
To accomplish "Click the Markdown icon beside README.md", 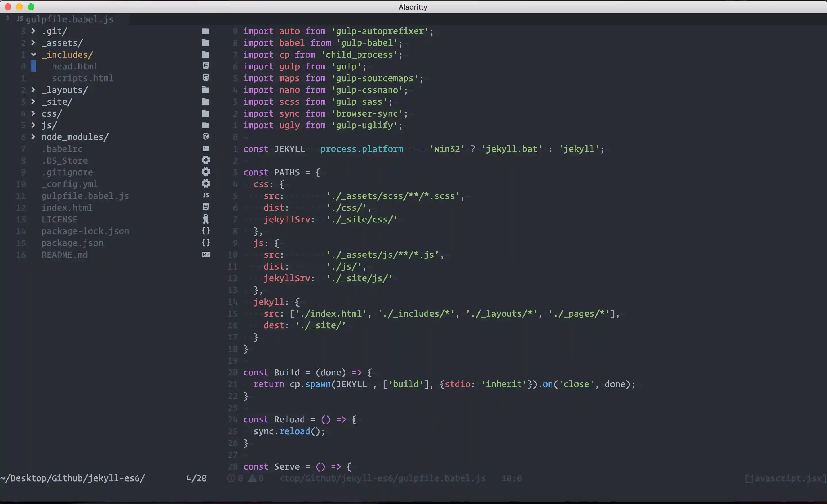I will pyautogui.click(x=206, y=255).
